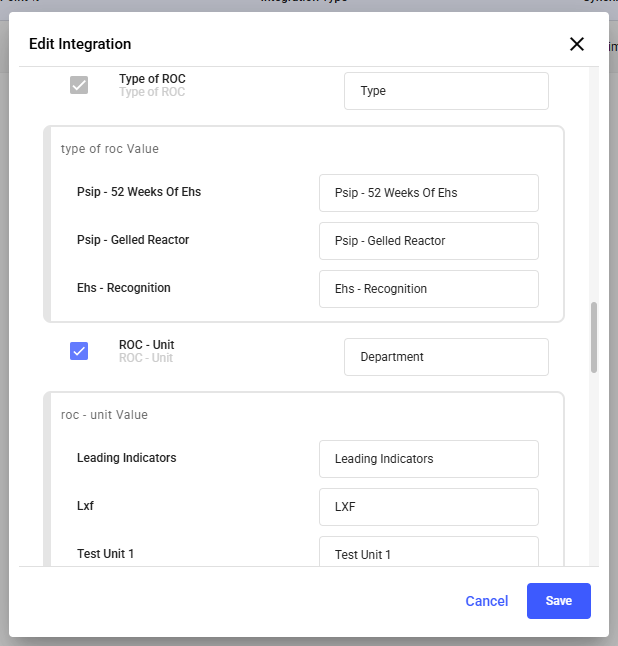Open the Department mapping field
The width and height of the screenshot is (618, 646).
pos(446,357)
